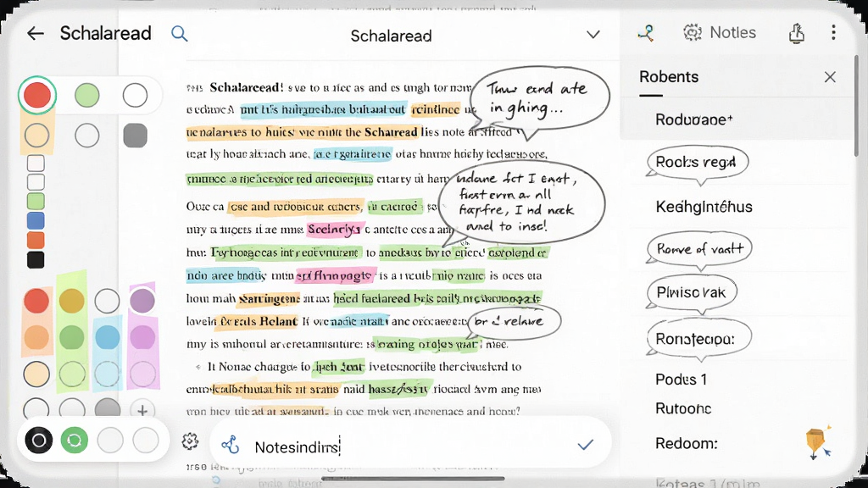The width and height of the screenshot is (868, 488).
Task: Select the Redoom: entry
Action: coord(687,444)
